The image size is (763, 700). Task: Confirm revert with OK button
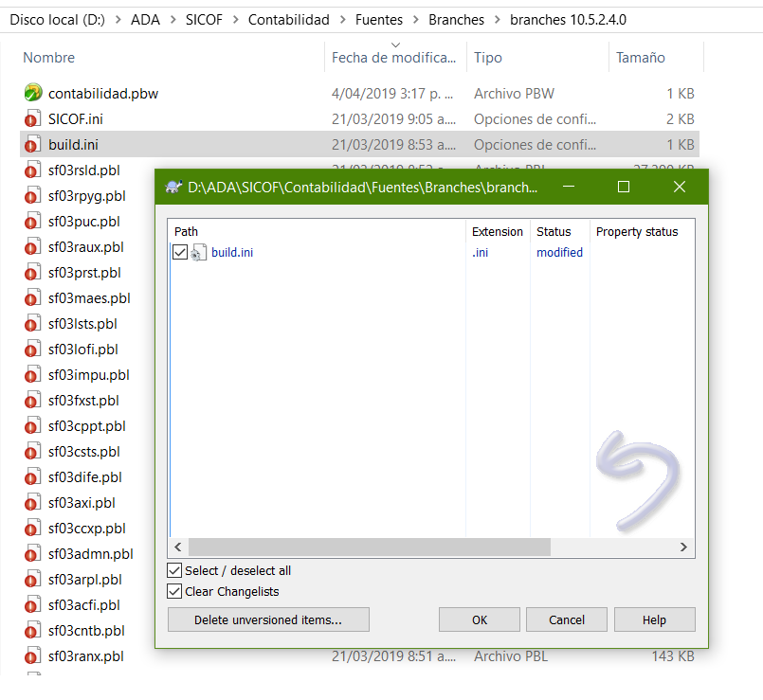point(480,619)
